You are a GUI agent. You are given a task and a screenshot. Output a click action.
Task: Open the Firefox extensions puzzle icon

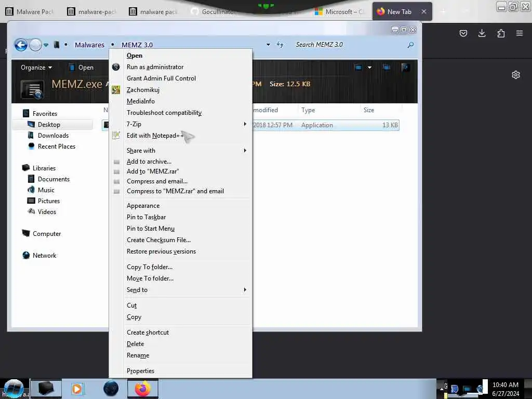(x=501, y=33)
